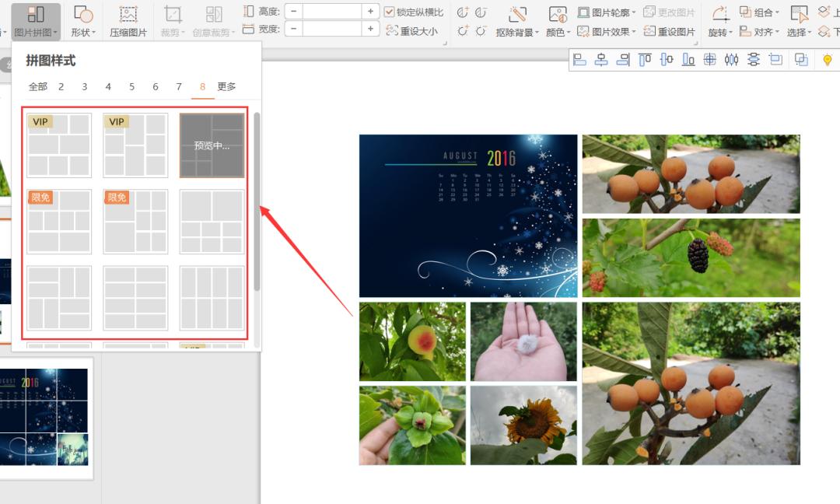Click the align left icon in floating toolbar
Viewport: 840px width, 504px height.
point(579,60)
